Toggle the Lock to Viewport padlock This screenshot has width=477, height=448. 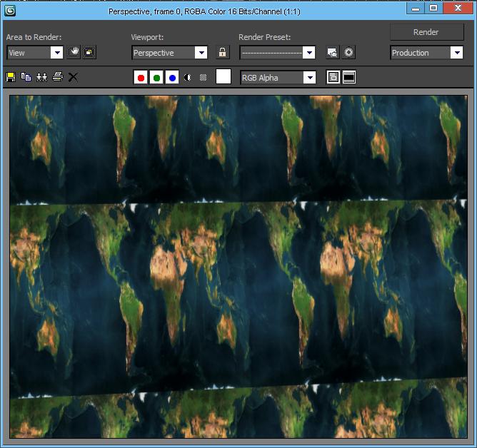[222, 52]
